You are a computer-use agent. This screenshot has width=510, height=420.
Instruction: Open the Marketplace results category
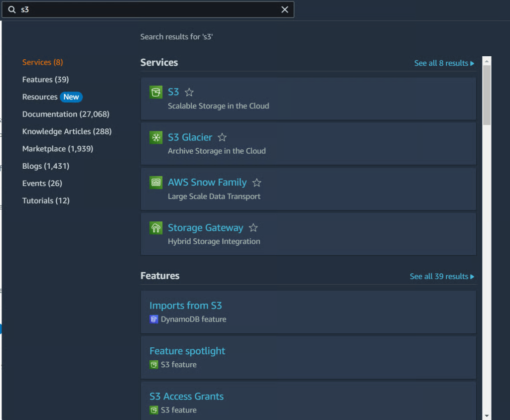58,149
